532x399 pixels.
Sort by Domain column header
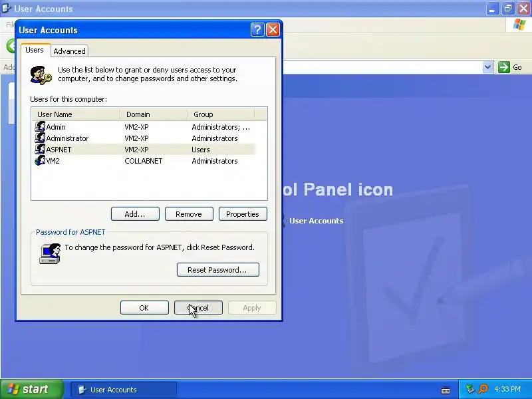[x=154, y=114]
